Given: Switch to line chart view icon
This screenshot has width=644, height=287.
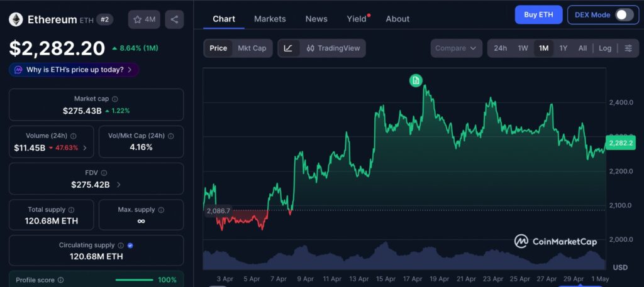Looking at the screenshot, I should tap(288, 48).
